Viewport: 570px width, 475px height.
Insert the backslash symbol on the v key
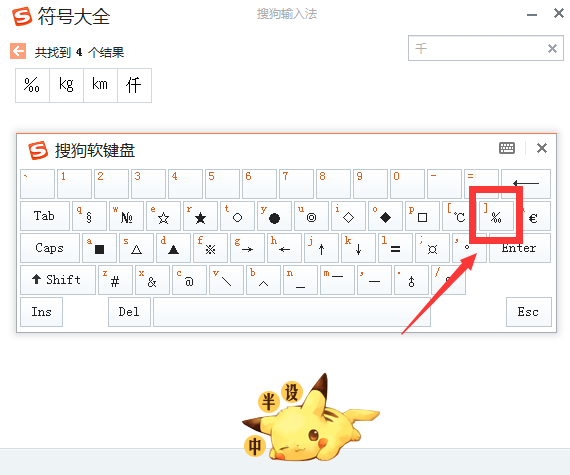pyautogui.click(x=226, y=279)
